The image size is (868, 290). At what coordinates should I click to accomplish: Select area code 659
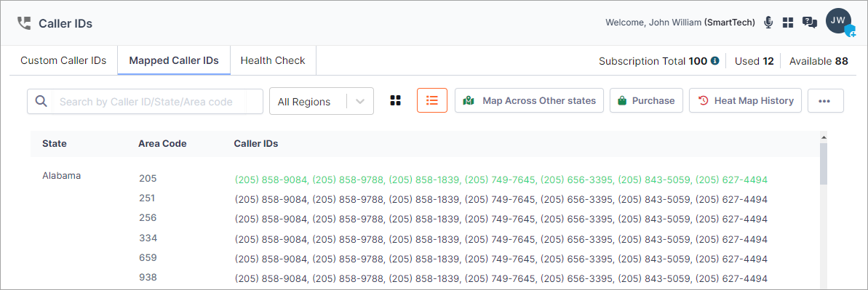[x=148, y=258]
